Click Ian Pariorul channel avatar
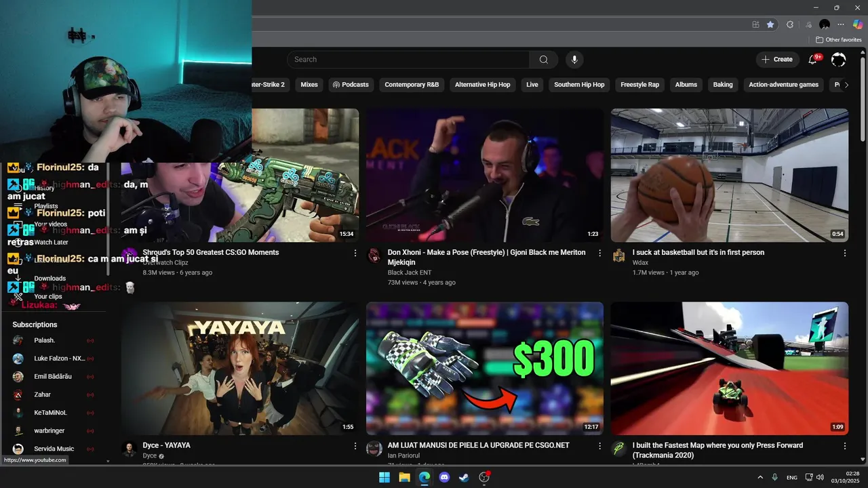This screenshot has height=488, width=868. coord(374,449)
